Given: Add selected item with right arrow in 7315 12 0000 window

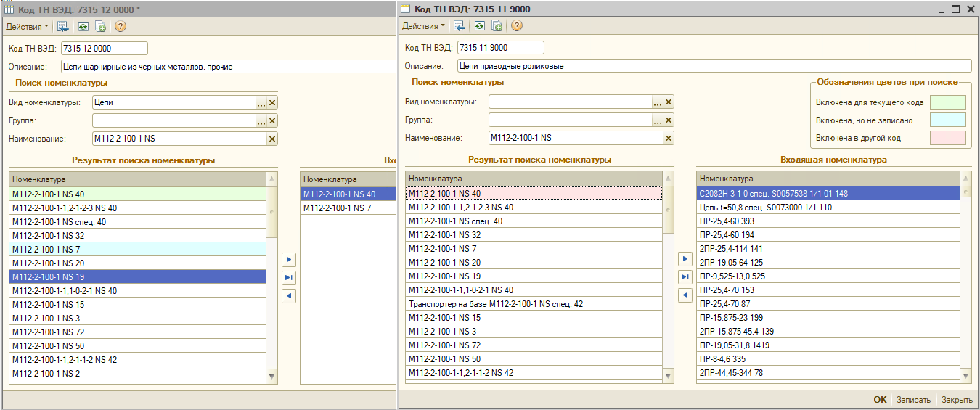Looking at the screenshot, I should 288,259.
